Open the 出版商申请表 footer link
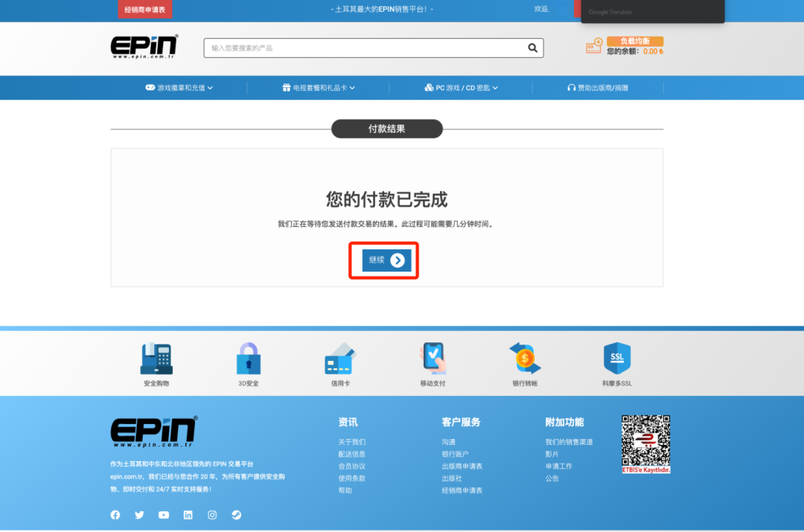 pyautogui.click(x=462, y=467)
